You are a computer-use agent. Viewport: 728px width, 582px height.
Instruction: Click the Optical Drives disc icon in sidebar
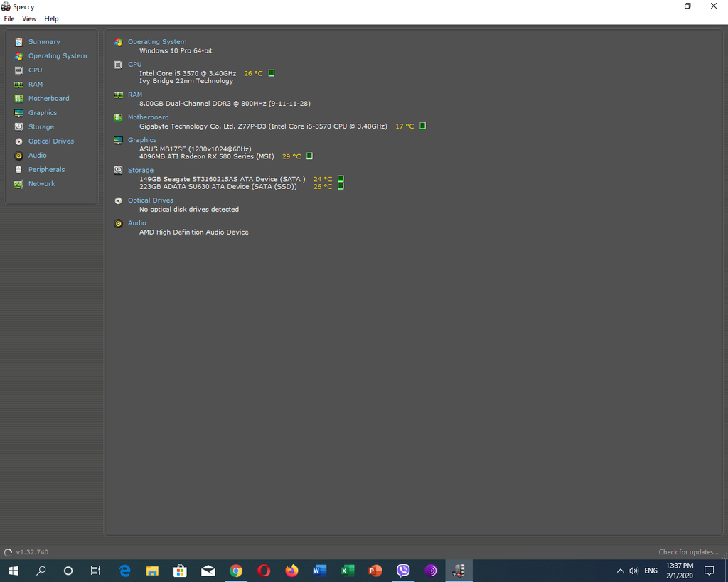point(18,141)
